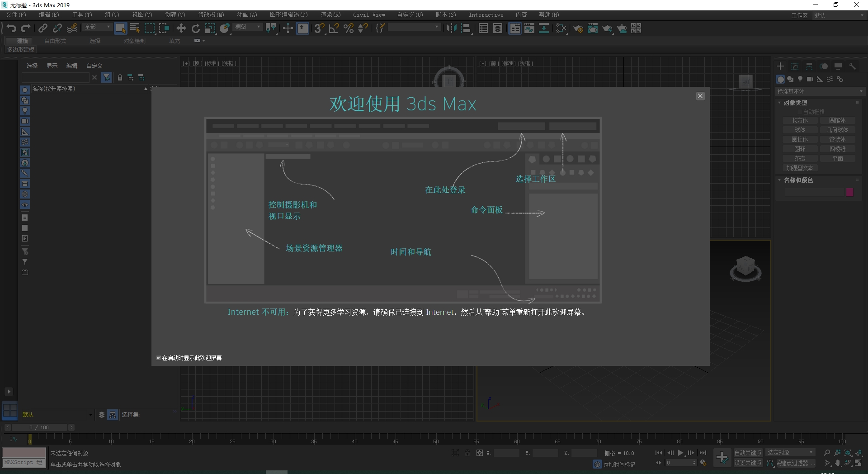This screenshot has width=868, height=474.
Task: Collapse the 对象类型 rollout
Action: pyautogui.click(x=795, y=103)
